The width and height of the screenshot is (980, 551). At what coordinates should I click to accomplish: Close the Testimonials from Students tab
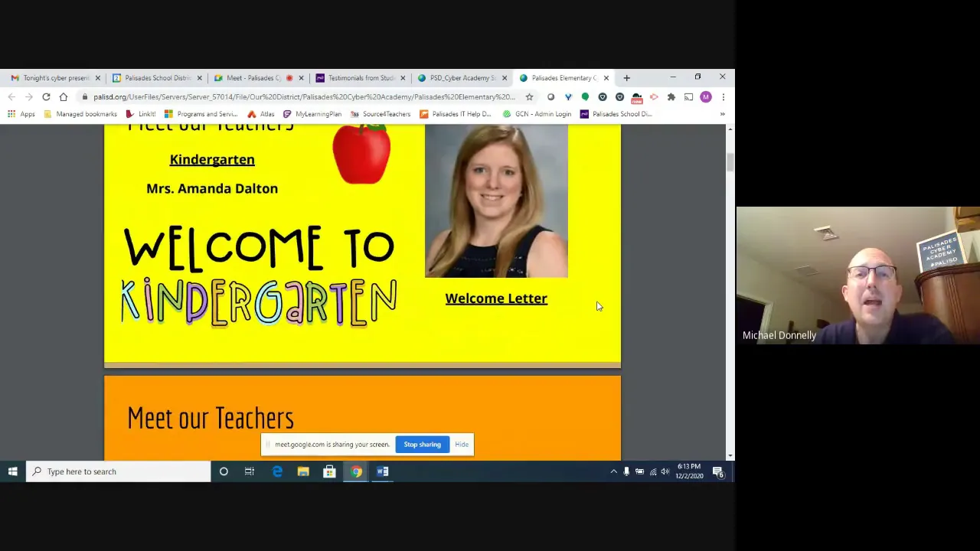[403, 78]
